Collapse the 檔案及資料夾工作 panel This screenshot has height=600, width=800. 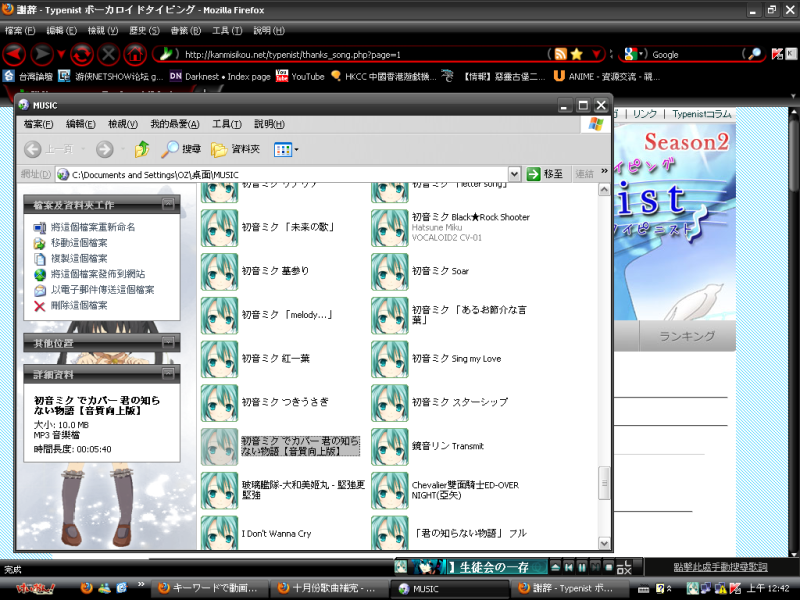tap(168, 204)
